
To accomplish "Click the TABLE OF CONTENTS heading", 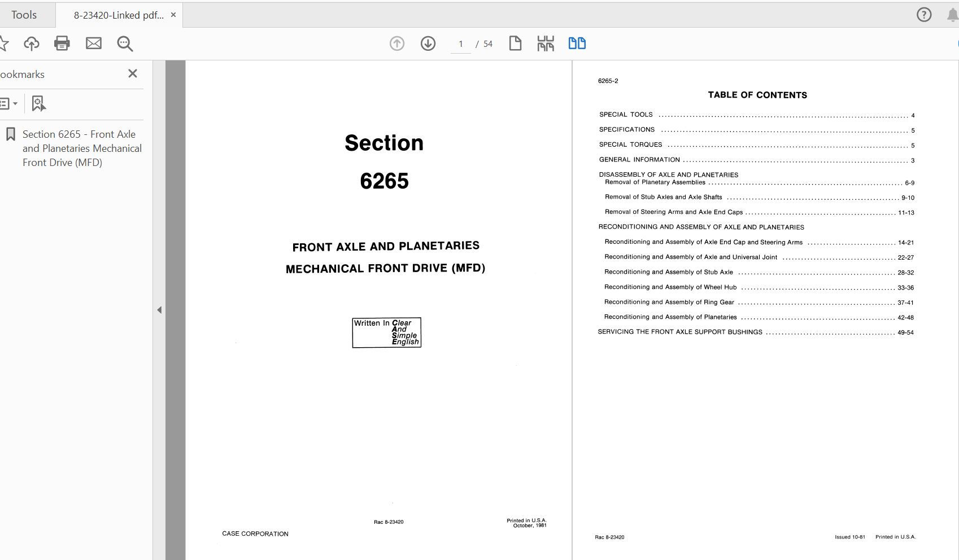I will point(757,95).
